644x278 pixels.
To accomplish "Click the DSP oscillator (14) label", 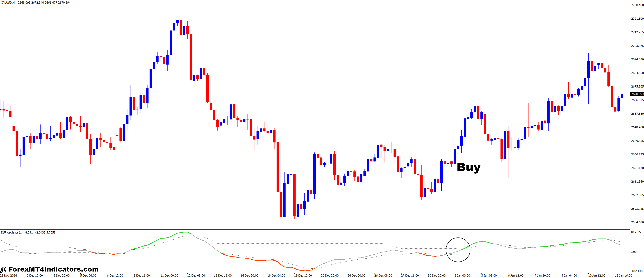I will pyautogui.click(x=13, y=232).
